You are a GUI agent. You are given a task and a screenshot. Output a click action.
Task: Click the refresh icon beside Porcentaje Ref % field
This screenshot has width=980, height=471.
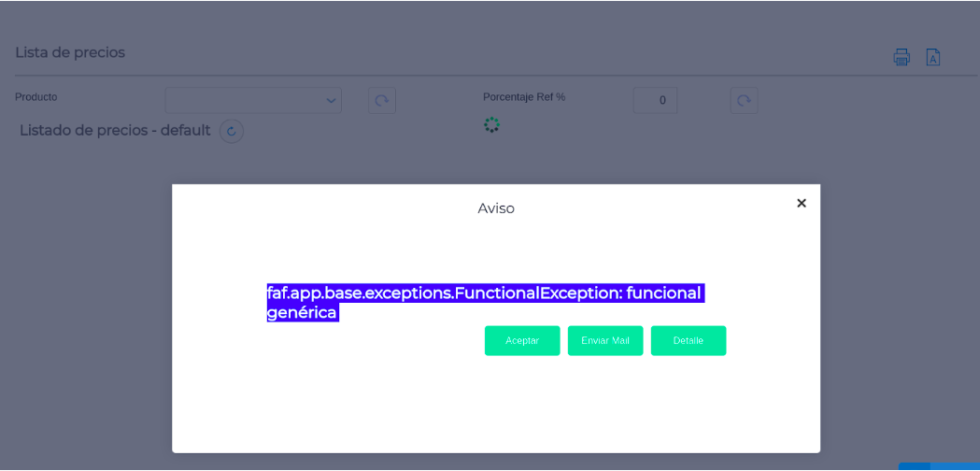(x=744, y=100)
